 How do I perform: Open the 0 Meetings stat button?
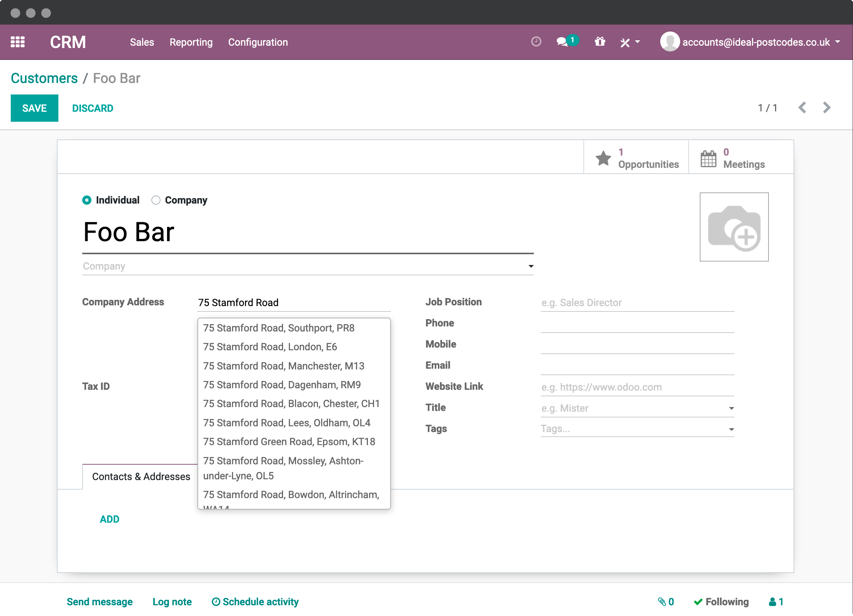[x=741, y=157]
